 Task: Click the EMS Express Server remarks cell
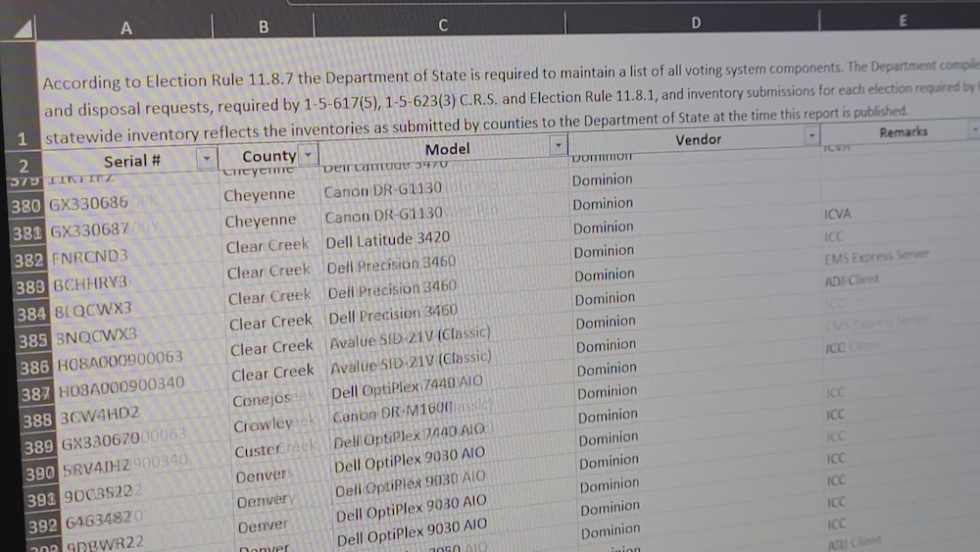point(877,256)
